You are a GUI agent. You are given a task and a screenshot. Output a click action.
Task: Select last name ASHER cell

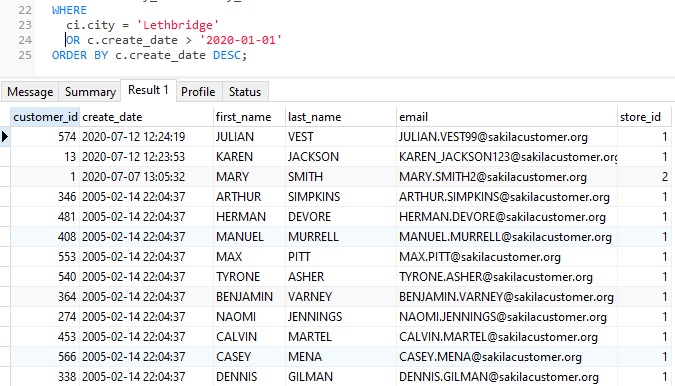pos(340,277)
